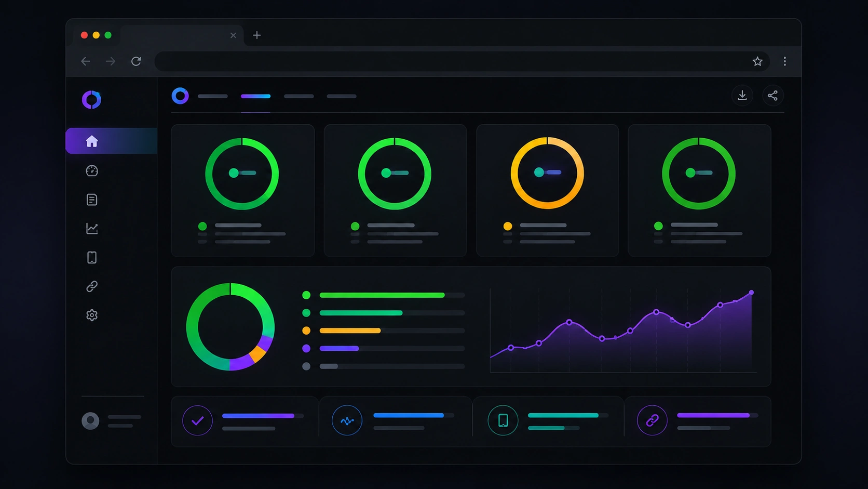
Task: Select the highlighted purple-blue header tab
Action: click(255, 96)
